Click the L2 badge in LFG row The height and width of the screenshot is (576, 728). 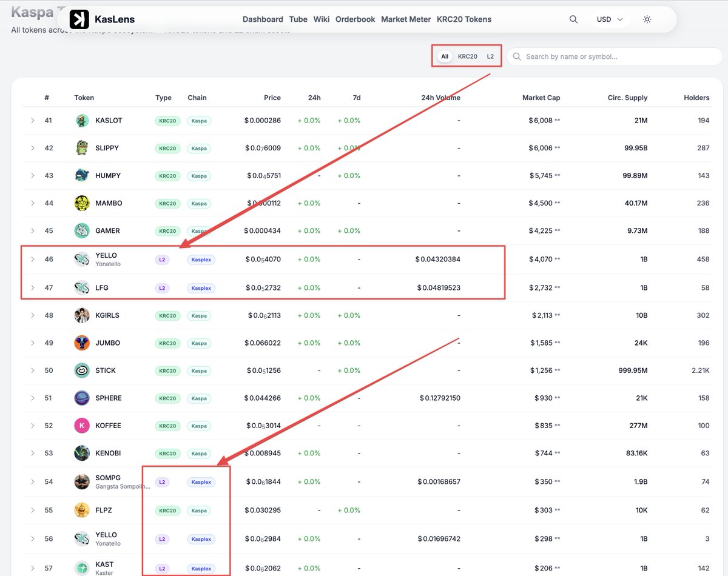[x=162, y=288]
